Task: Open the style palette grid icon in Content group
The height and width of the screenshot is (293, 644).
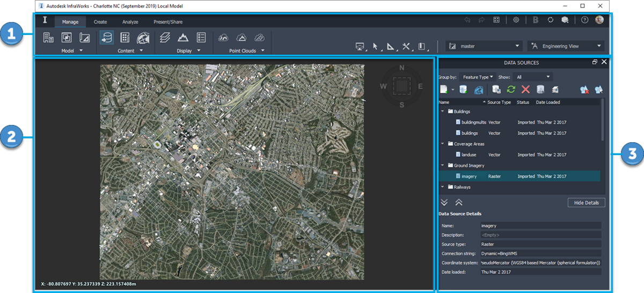Action: coord(125,38)
